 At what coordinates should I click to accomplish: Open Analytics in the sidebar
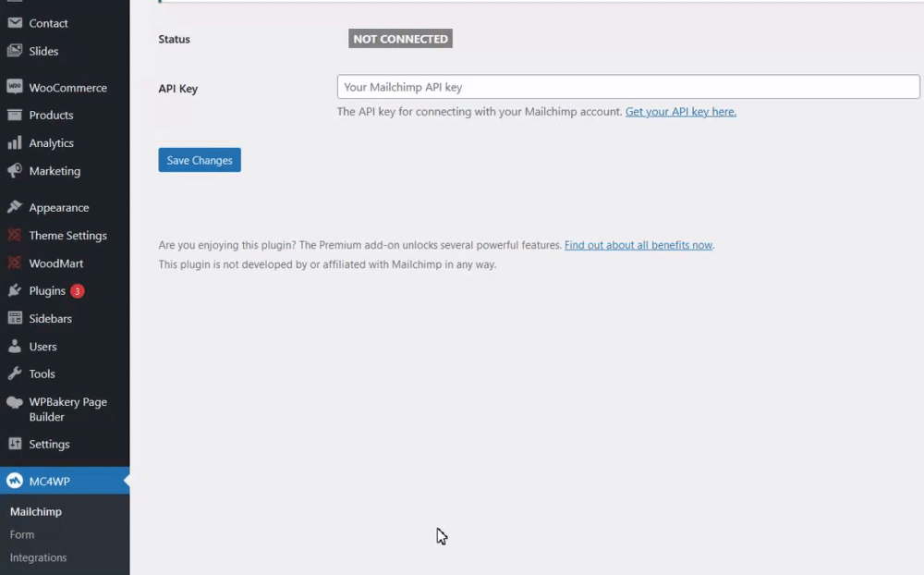click(x=51, y=142)
